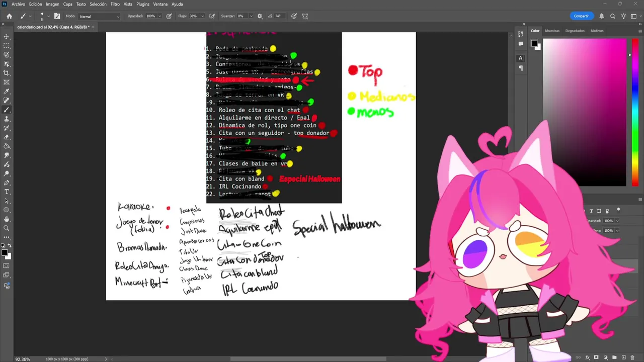The height and width of the screenshot is (362, 644).
Task: Open brush smoothing options gear
Action: [260, 16]
